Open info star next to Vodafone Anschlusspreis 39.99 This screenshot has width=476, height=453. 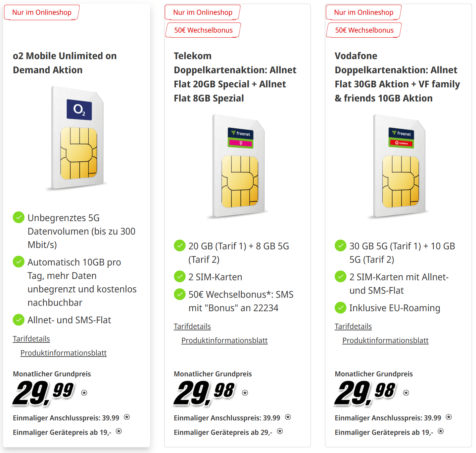click(449, 417)
